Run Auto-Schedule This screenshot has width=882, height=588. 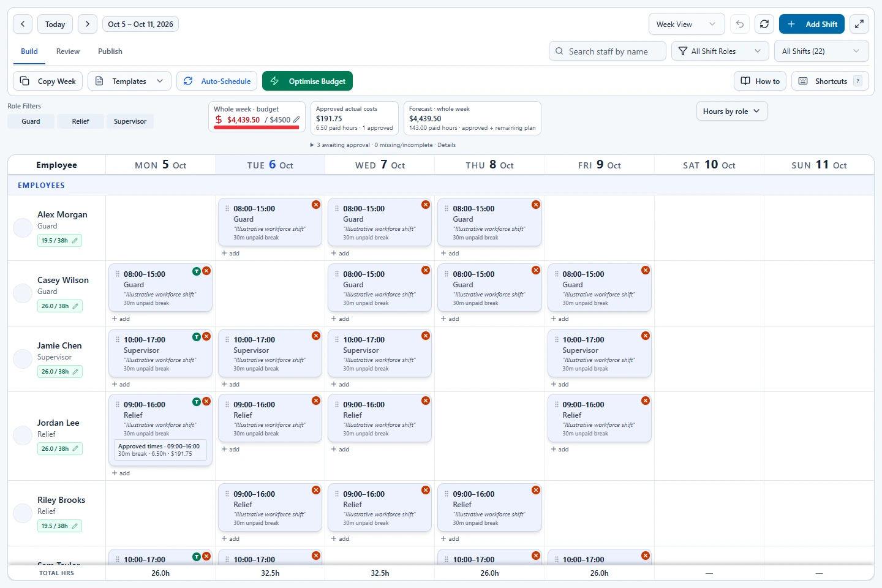[x=217, y=81]
